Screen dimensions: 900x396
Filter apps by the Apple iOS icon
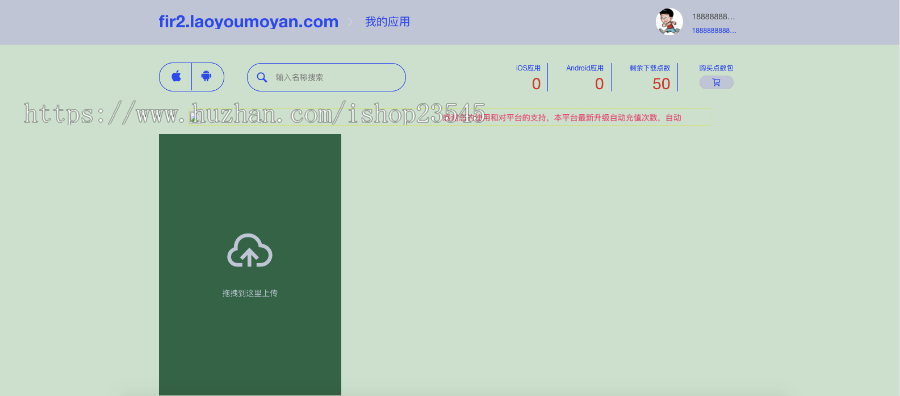[176, 76]
